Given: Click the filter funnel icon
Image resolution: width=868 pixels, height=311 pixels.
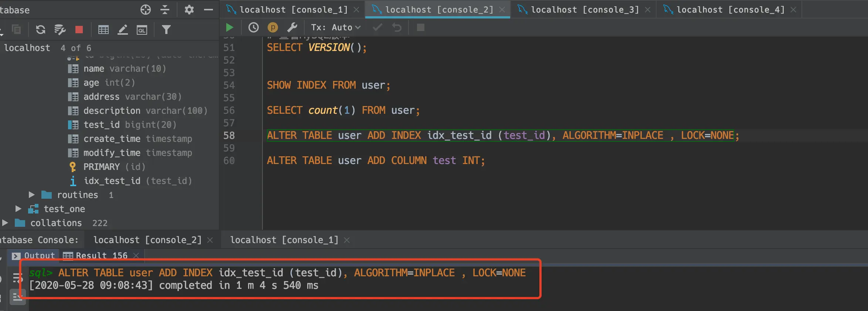Looking at the screenshot, I should (x=166, y=30).
